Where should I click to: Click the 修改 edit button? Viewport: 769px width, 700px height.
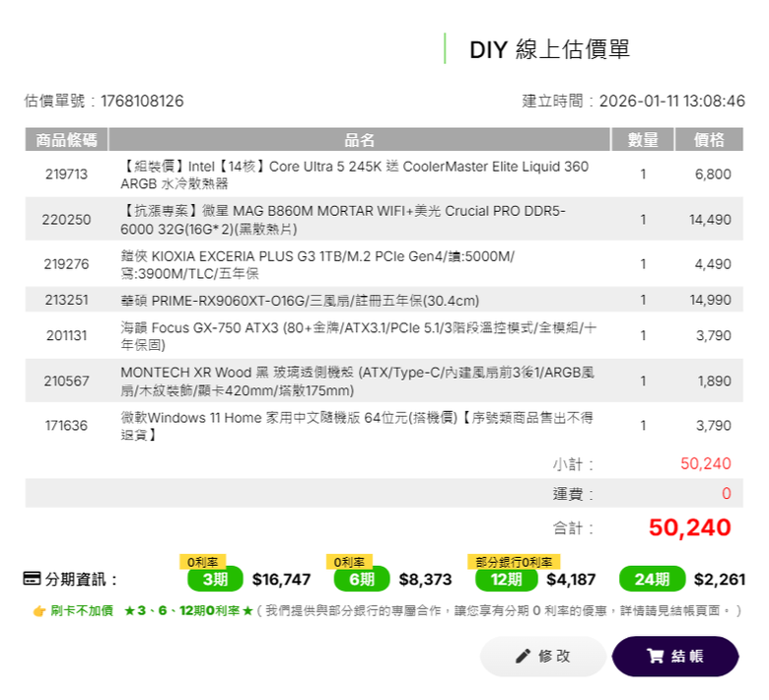click(543, 657)
